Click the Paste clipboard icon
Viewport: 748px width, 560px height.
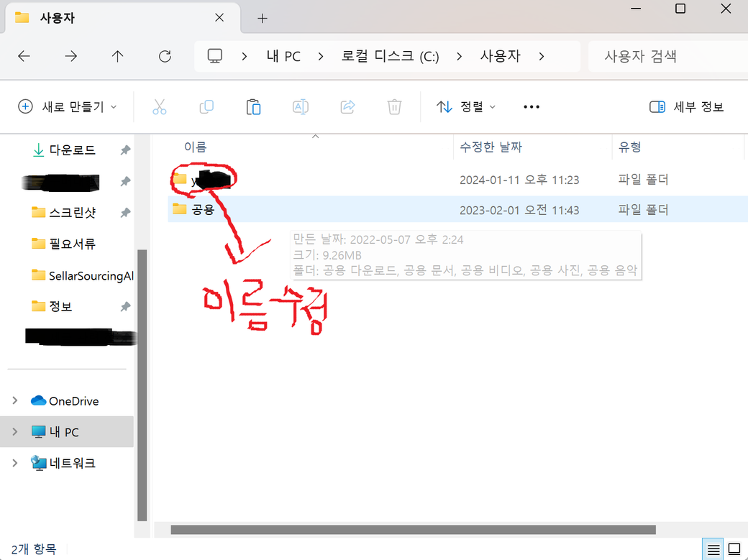[253, 107]
